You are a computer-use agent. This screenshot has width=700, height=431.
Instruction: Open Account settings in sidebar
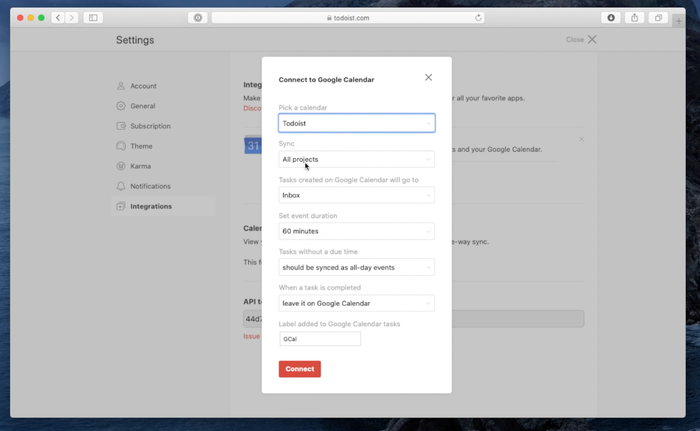point(163,86)
